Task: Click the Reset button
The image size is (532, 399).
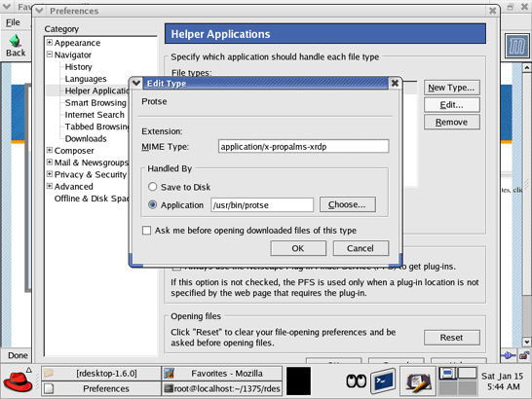Action: pyautogui.click(x=451, y=338)
